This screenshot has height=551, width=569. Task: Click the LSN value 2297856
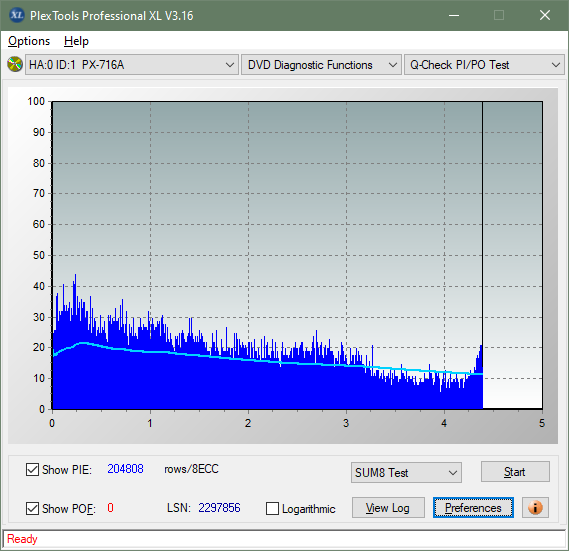[x=219, y=508]
